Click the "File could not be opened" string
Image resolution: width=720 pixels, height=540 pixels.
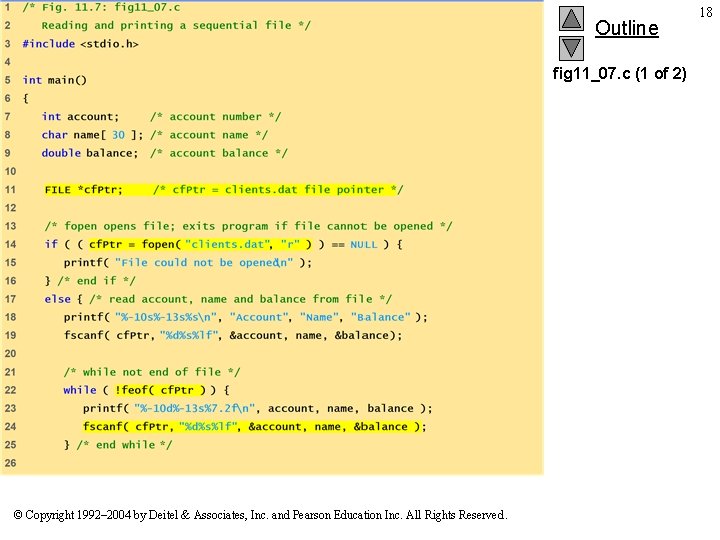coord(204,263)
